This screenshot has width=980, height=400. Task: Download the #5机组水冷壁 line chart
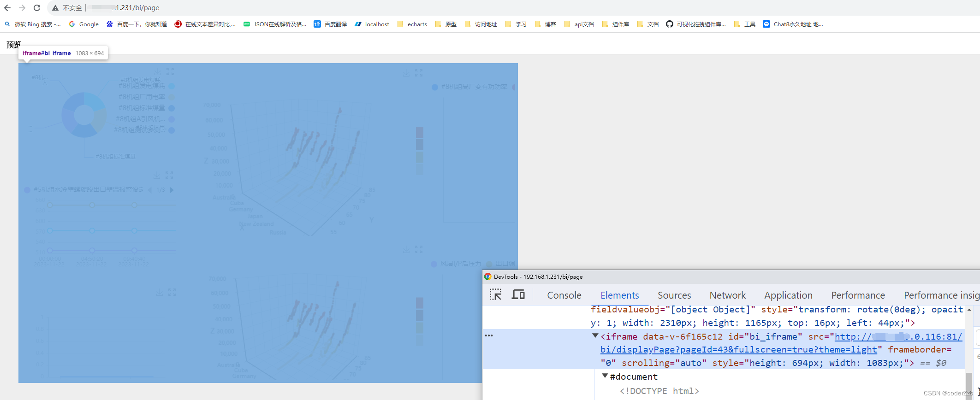click(157, 175)
